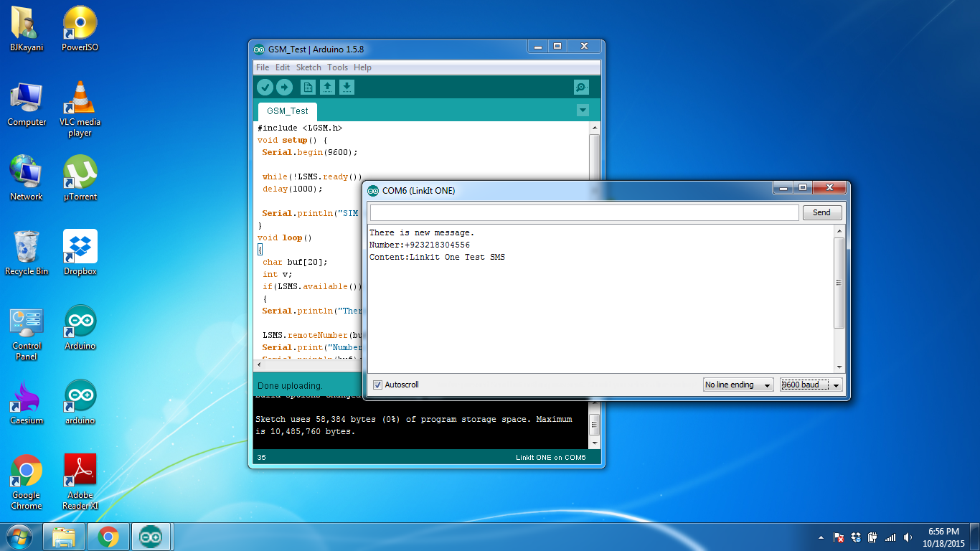Select the Google Chrome desktop shortcut
The width and height of the screenshot is (980, 551).
pyautogui.click(x=26, y=482)
